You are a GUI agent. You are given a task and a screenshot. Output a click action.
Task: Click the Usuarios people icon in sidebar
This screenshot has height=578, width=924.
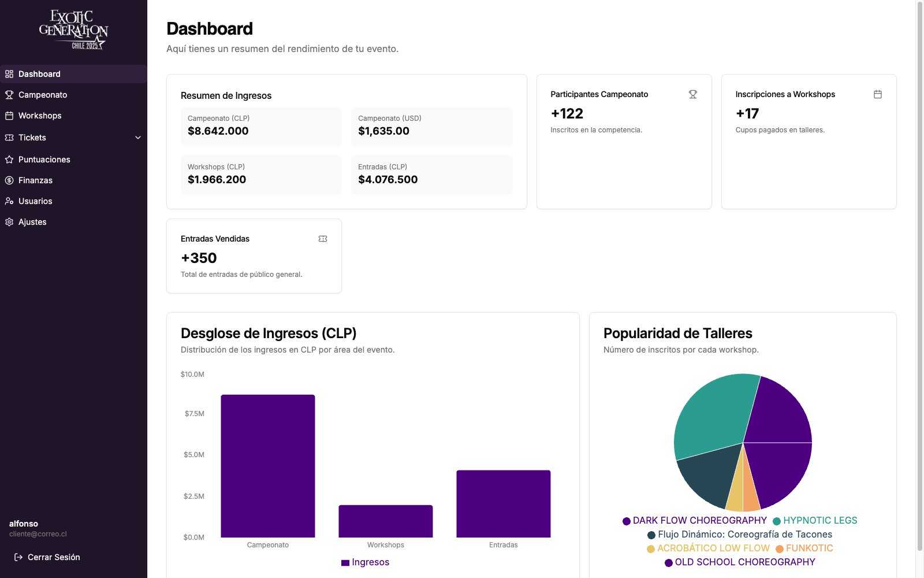(x=9, y=201)
